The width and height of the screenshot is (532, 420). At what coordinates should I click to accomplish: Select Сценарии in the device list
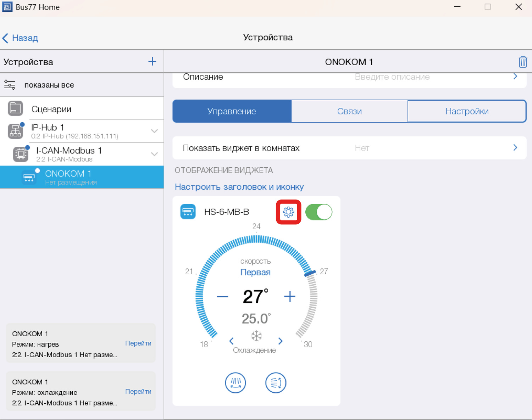pyautogui.click(x=51, y=109)
